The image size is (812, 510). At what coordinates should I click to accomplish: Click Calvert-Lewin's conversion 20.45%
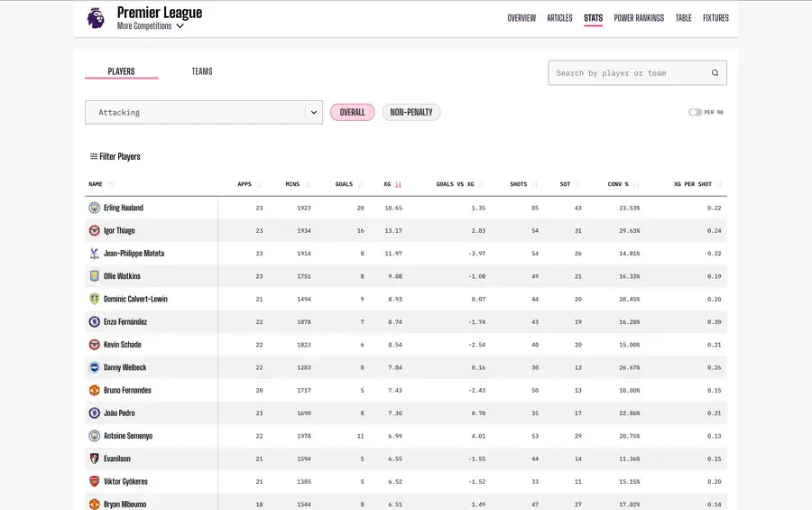tap(629, 299)
